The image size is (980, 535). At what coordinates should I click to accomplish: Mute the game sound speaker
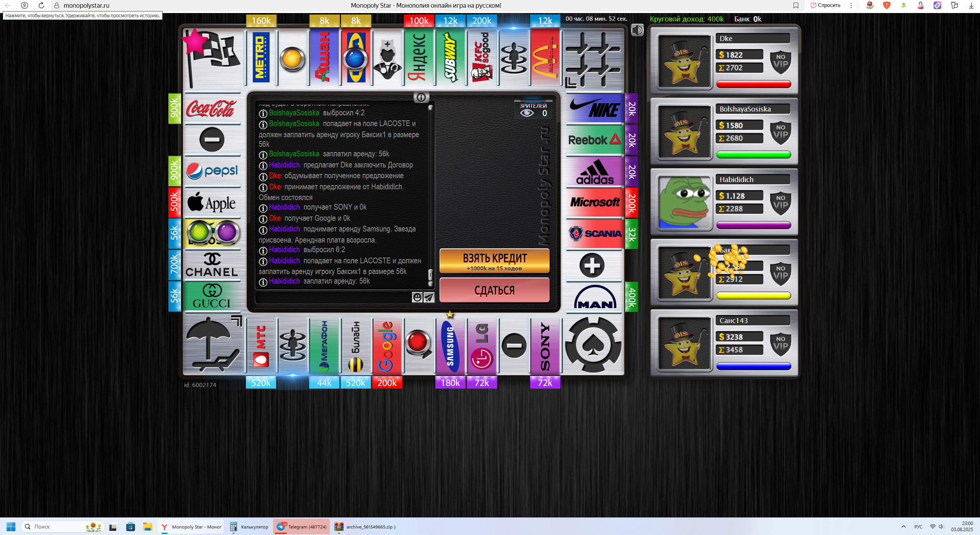click(637, 30)
